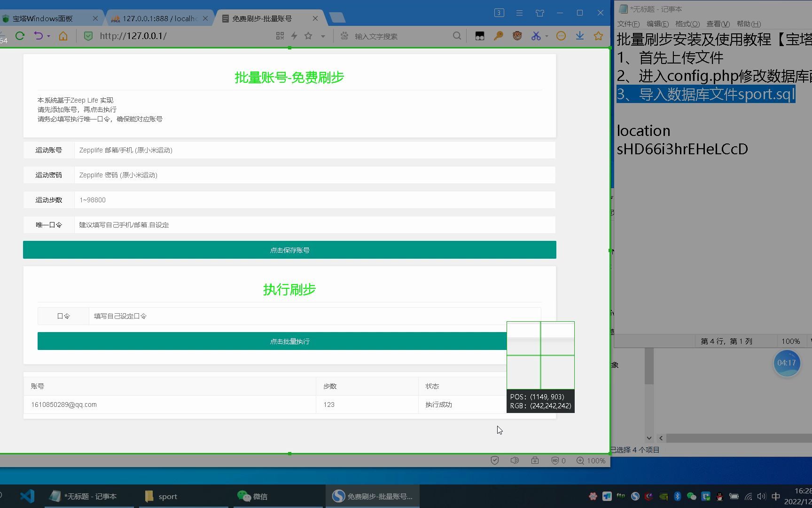This screenshot has width=812, height=508.
Task: Open 格式(O) menu in Notepad
Action: [x=687, y=24]
